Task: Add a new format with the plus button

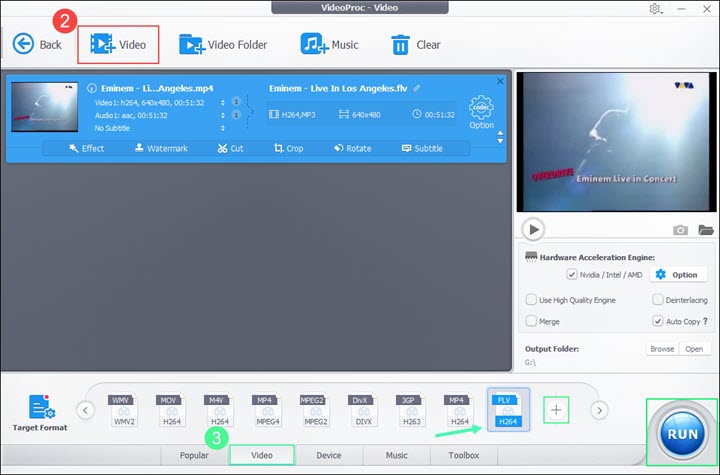Action: [556, 410]
